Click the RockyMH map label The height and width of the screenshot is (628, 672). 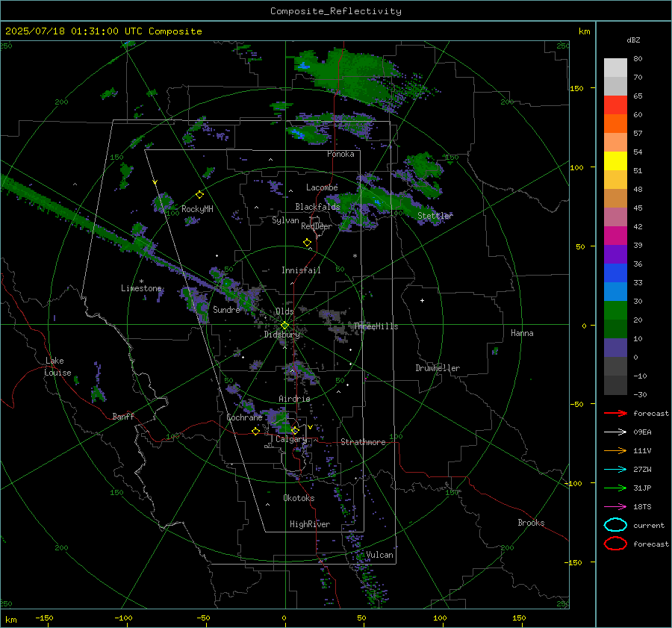[197, 209]
